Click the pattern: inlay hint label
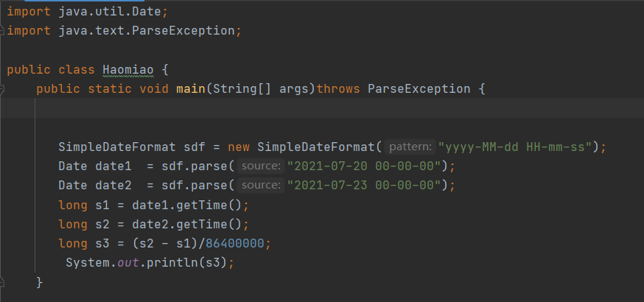 click(410, 147)
